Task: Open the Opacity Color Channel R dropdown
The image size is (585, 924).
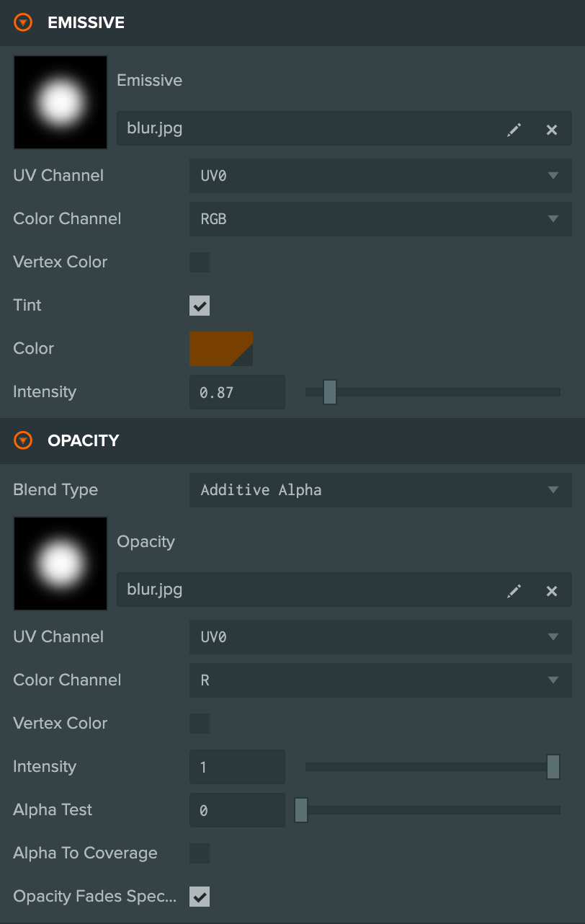Action: click(380, 680)
